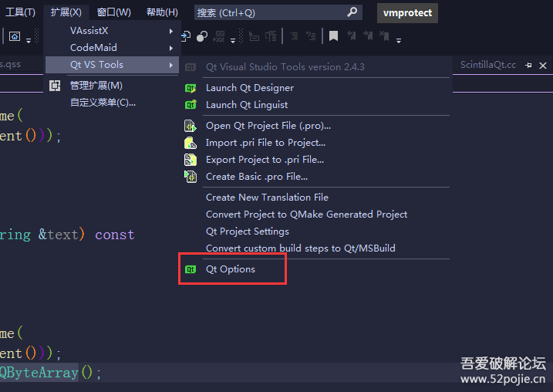Image resolution: width=553 pixels, height=392 pixels.
Task: Choose Open Qt Project File (.pro)...
Action: pos(268,126)
